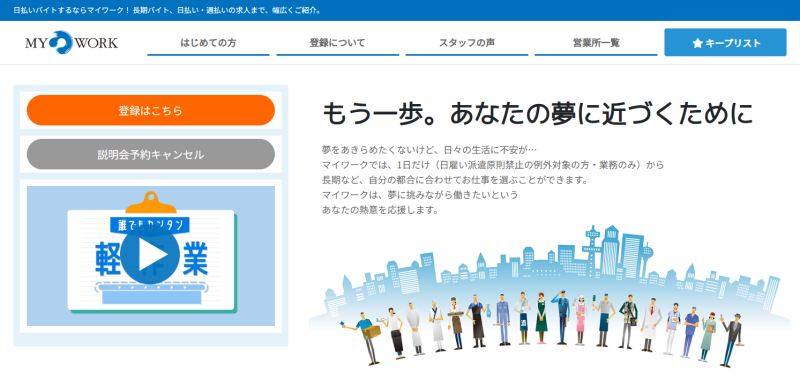Click the line 長期など、自分の都合に合わせてお仕事を選ぶことができます。
This screenshot has height=386, width=800.
coord(455,181)
